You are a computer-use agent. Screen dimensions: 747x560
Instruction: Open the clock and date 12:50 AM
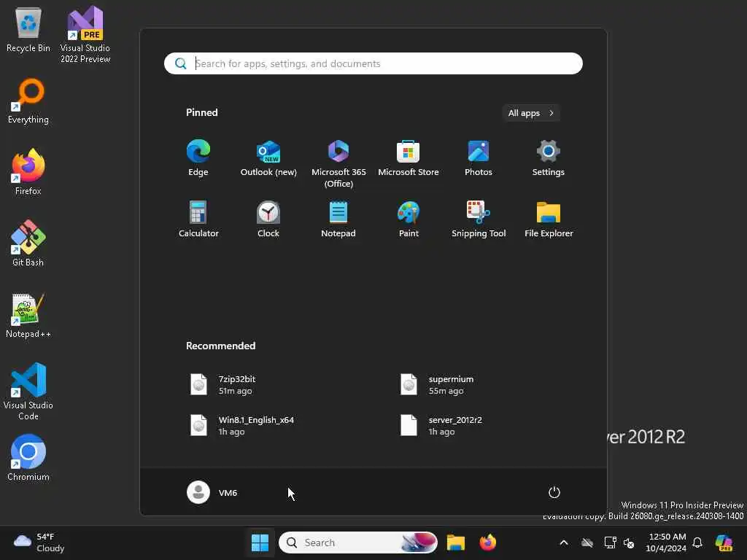[x=665, y=542]
